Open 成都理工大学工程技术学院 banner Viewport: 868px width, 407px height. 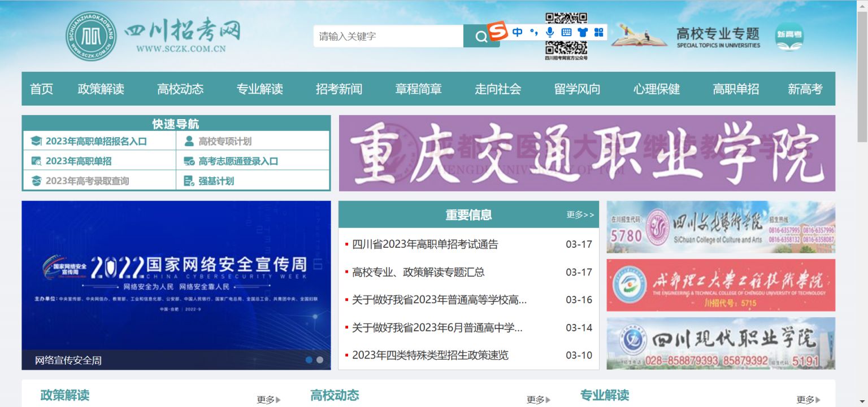click(x=721, y=285)
